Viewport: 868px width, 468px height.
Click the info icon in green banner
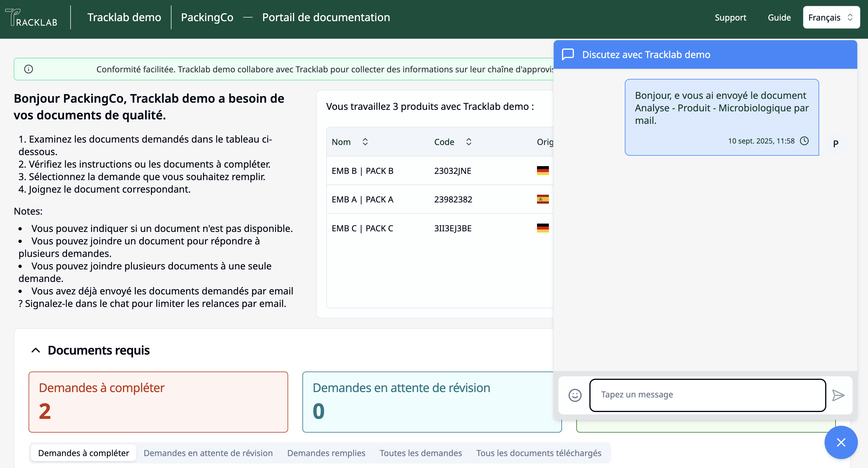coord(29,69)
